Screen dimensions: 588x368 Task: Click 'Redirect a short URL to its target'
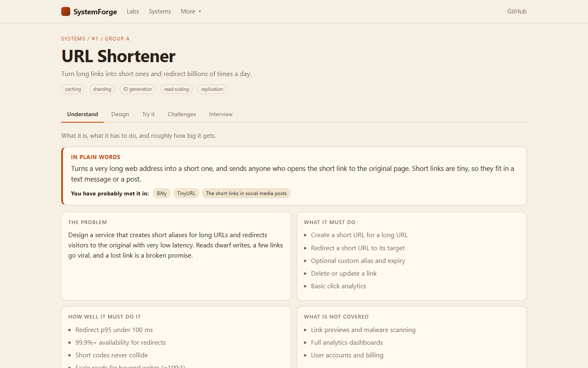click(358, 248)
